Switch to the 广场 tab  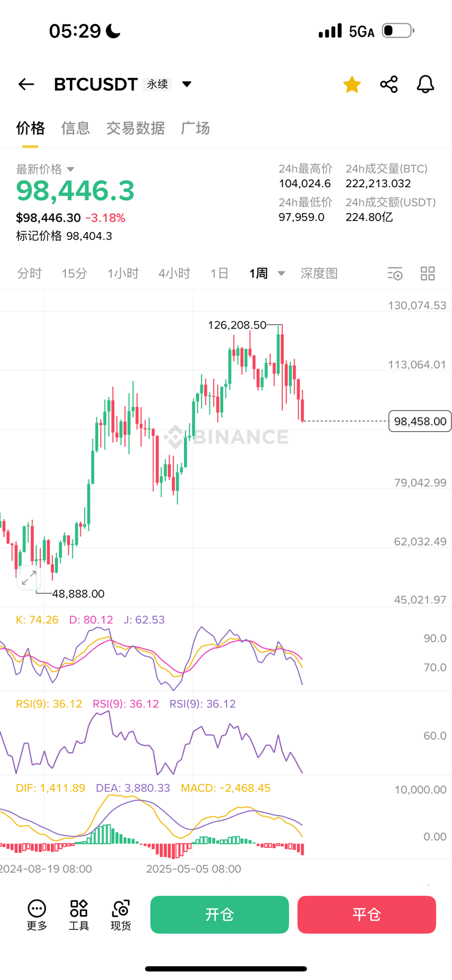[x=195, y=128]
